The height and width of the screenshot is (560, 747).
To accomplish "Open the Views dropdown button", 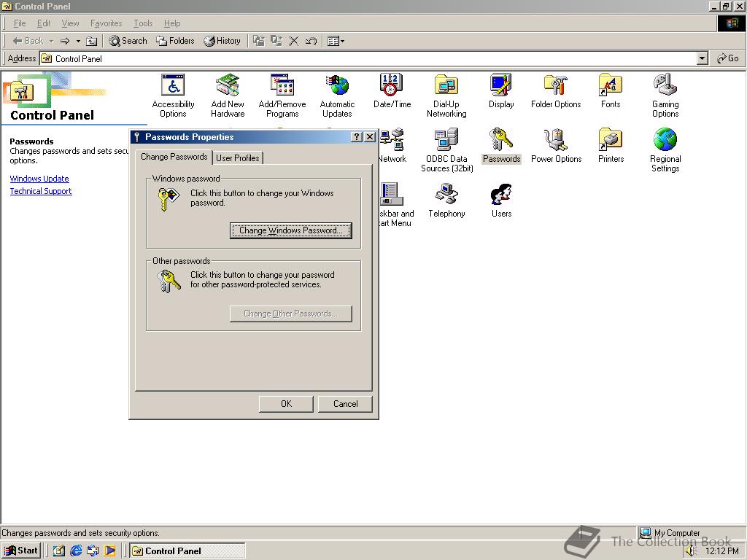I will [336, 41].
